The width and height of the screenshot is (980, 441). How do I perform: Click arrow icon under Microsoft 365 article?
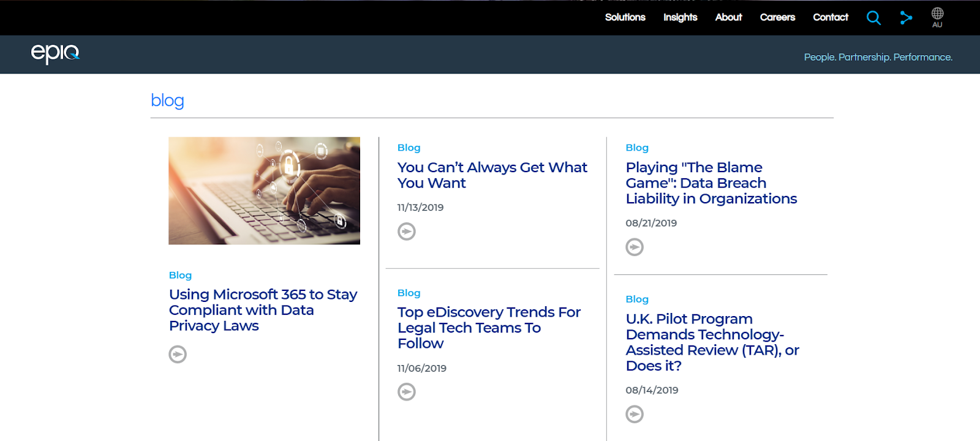click(x=178, y=354)
